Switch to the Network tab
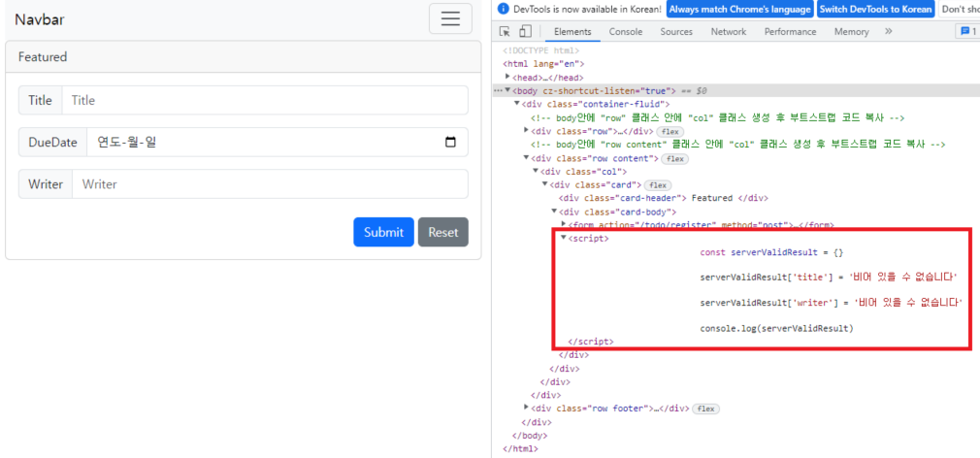The width and height of the screenshot is (980, 458). point(728,32)
